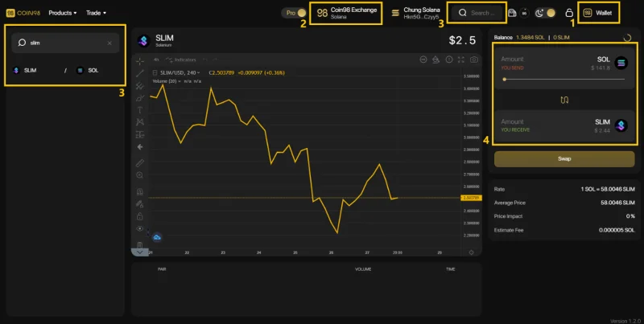644x324 pixels.
Task: Click the chart redo arrow
Action: pos(216,59)
